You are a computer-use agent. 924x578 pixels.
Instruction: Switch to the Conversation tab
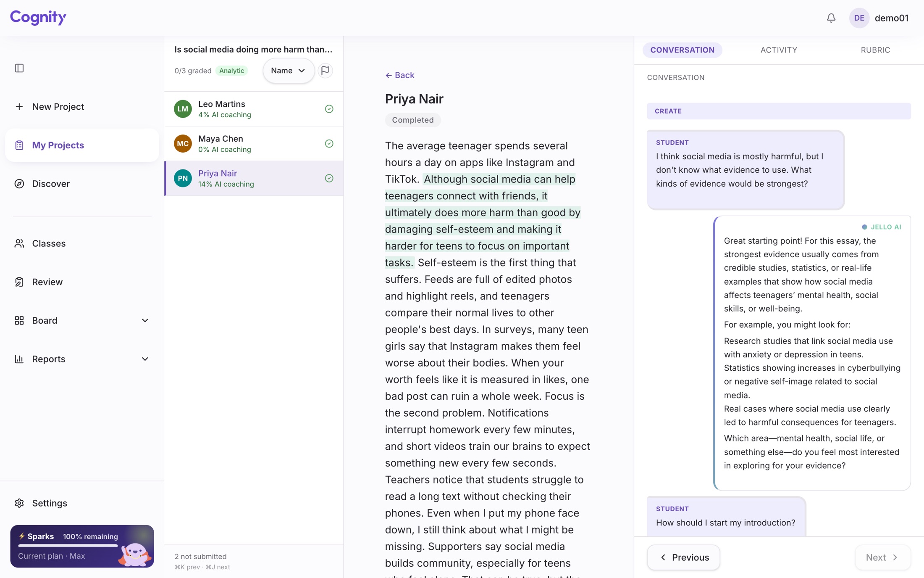(x=682, y=50)
